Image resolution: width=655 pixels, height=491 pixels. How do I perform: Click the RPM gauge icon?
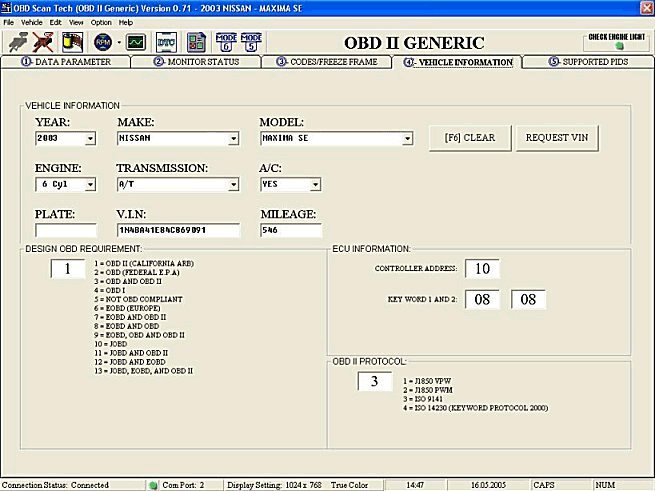pyautogui.click(x=102, y=42)
